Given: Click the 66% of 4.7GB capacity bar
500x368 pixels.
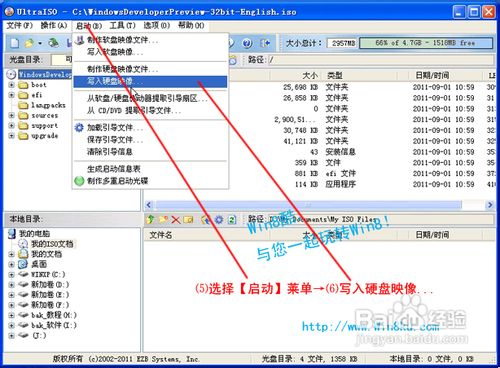Looking at the screenshot, I should point(426,43).
